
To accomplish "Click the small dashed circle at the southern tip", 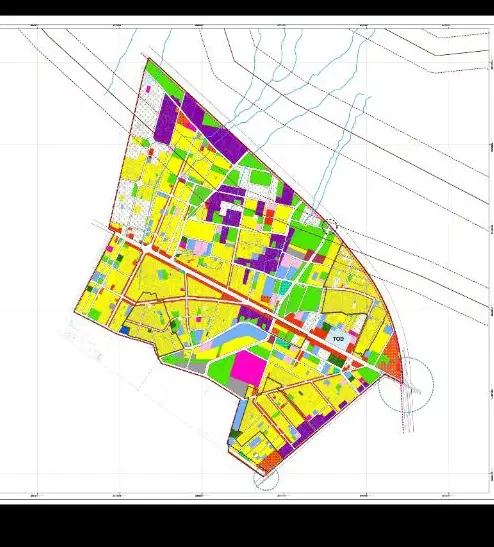I will click(x=266, y=478).
